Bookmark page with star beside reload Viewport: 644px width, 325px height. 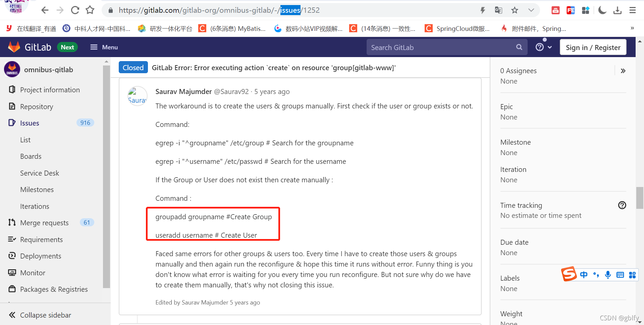90,10
